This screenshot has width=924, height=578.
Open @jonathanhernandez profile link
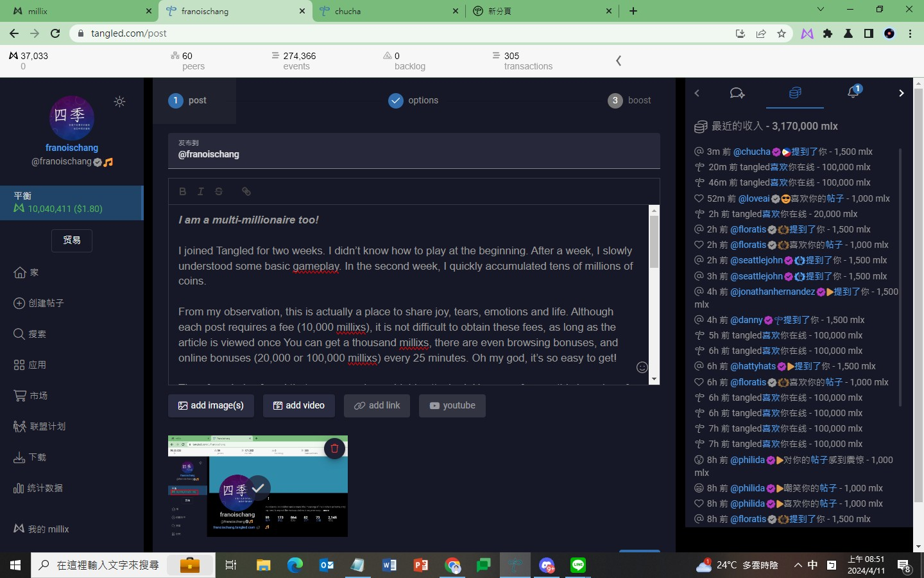[773, 292]
